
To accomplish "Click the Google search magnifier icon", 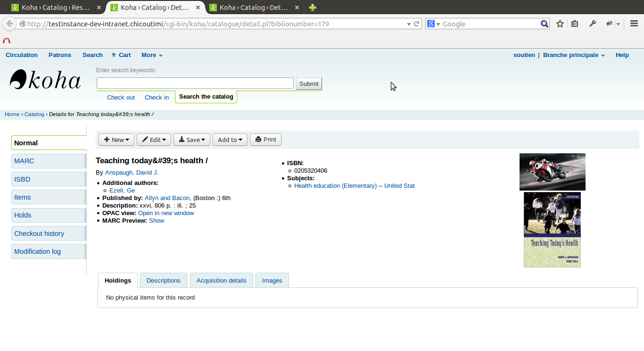I will click(544, 24).
